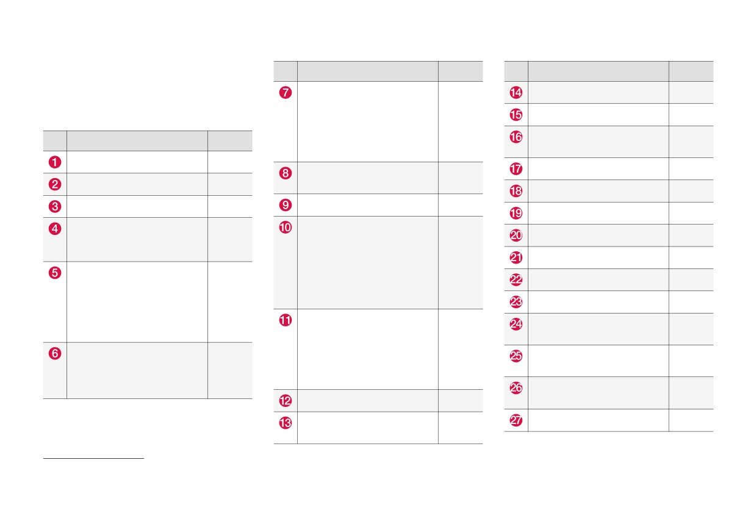Click the red number 5 badge
This screenshot has width=756, height=532.
click(x=55, y=273)
